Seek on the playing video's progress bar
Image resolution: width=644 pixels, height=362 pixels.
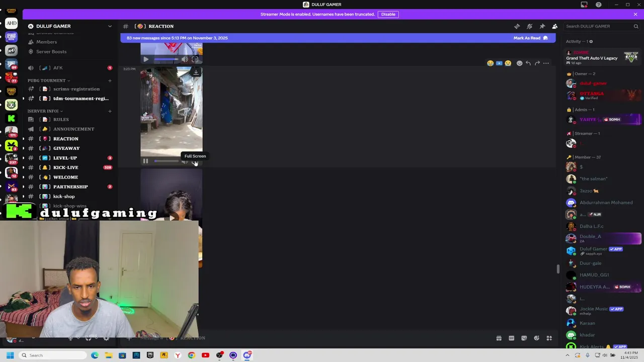[x=167, y=161]
